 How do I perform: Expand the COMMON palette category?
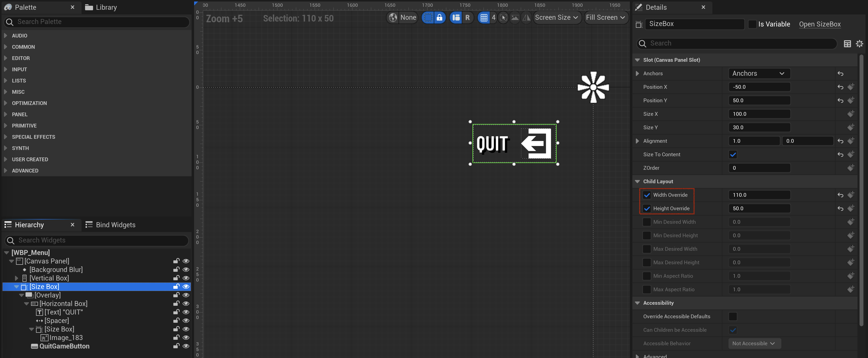[x=6, y=47]
